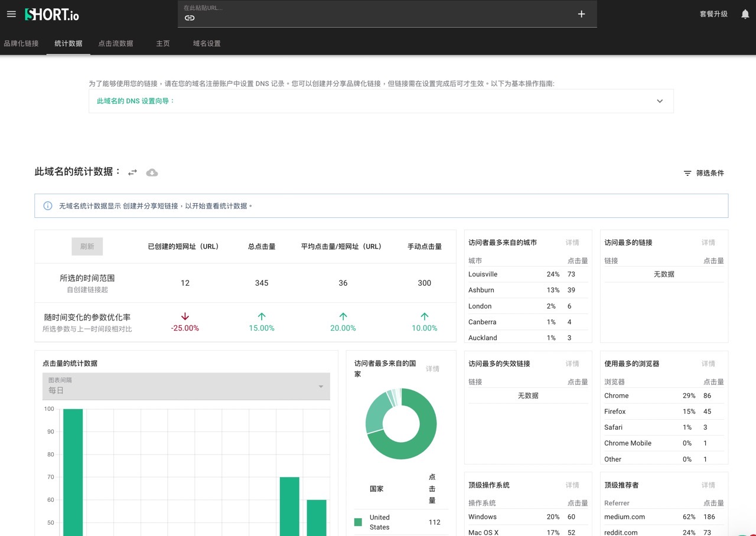The width and height of the screenshot is (756, 536).
Task: Select the Windows operating system row
Action: (x=528, y=517)
